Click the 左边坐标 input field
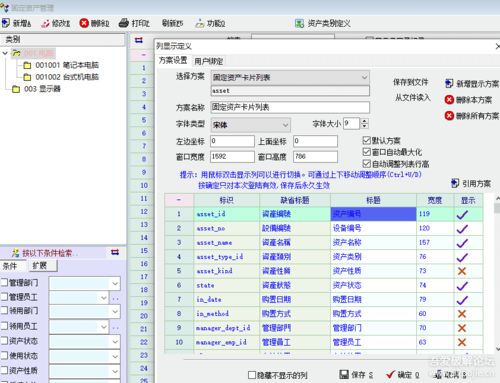500x383 pixels. coord(232,141)
